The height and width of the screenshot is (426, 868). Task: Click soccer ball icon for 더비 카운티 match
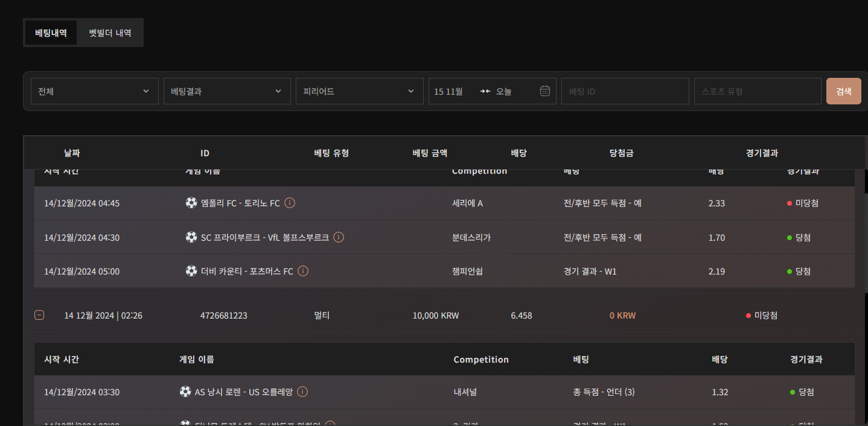191,272
